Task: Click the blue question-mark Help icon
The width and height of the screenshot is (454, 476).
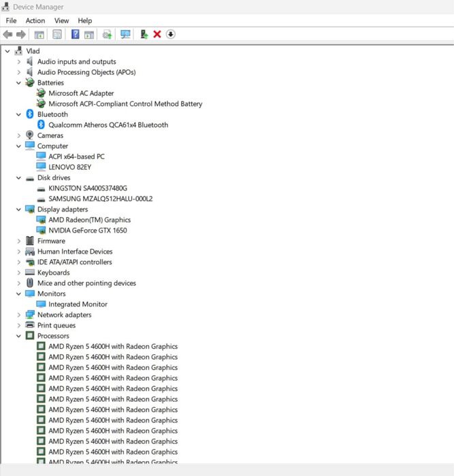Action: coord(75,34)
